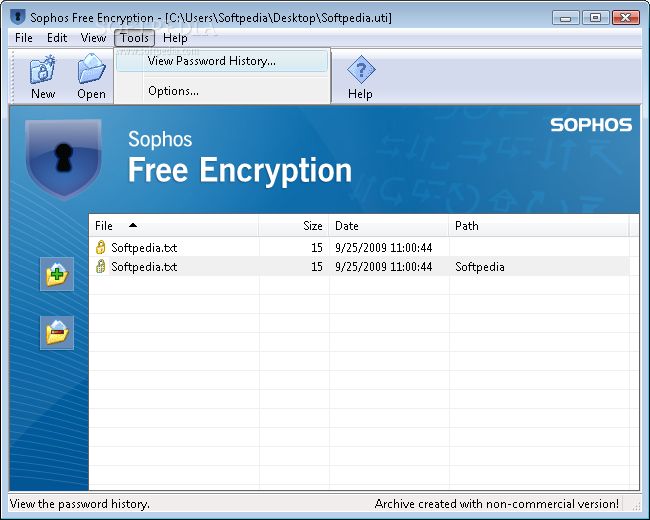The height and width of the screenshot is (520, 650).
Task: Open the View menu
Action: pos(93,38)
